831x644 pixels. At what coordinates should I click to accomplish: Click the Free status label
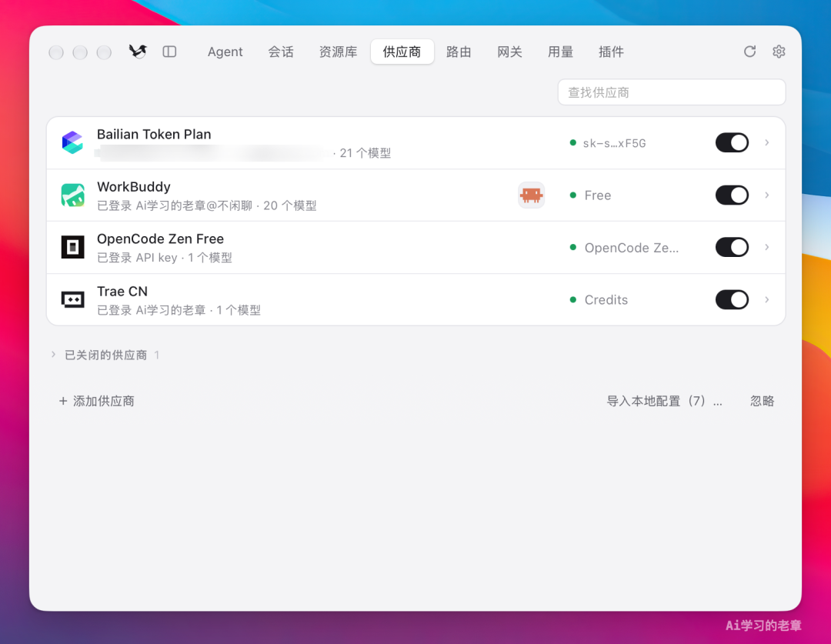click(x=597, y=195)
